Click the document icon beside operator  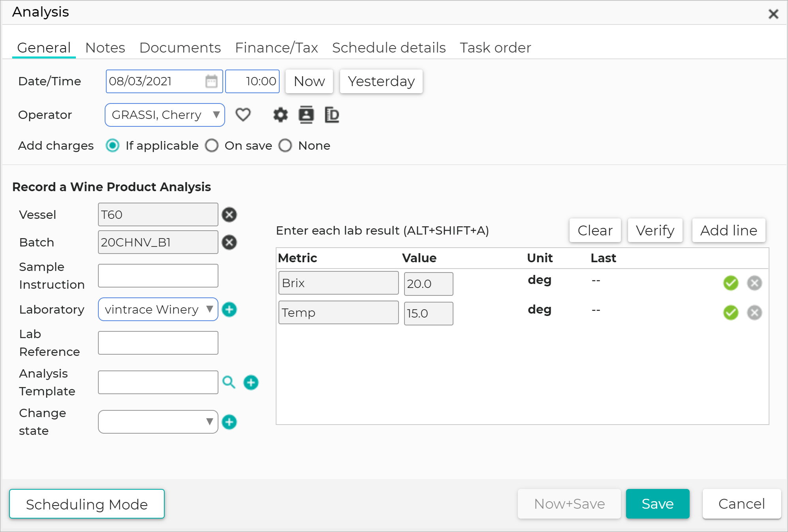tap(332, 115)
